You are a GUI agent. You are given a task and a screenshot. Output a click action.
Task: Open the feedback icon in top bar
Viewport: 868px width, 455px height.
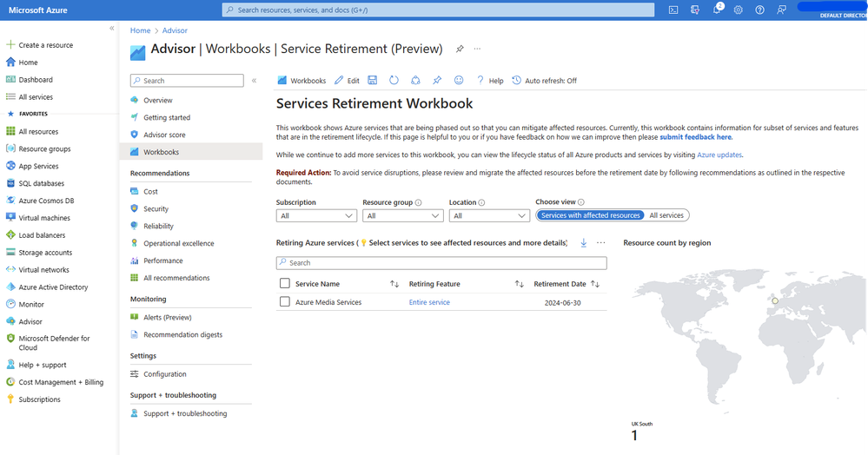pyautogui.click(x=781, y=10)
